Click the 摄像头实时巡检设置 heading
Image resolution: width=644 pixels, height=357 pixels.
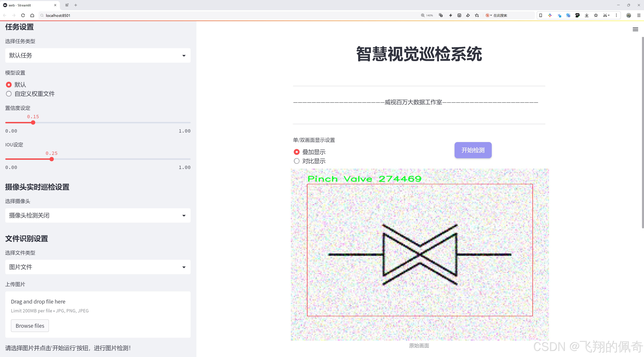coord(37,187)
